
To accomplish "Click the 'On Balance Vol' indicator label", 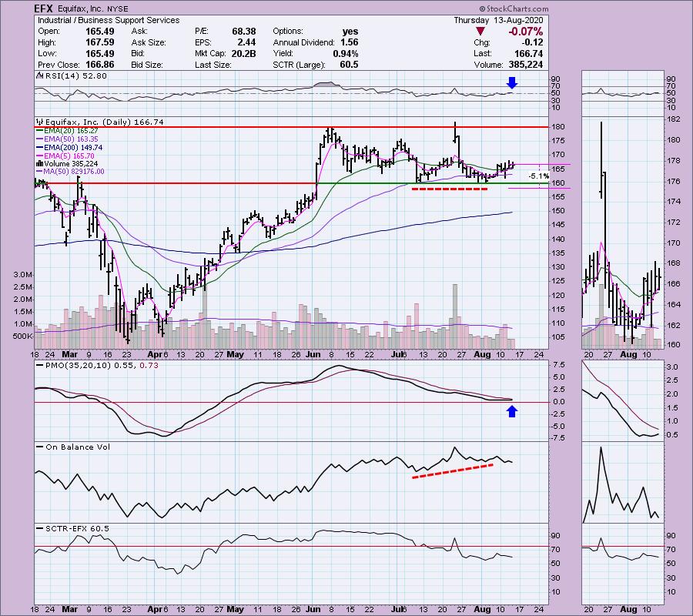I will 78,447.
